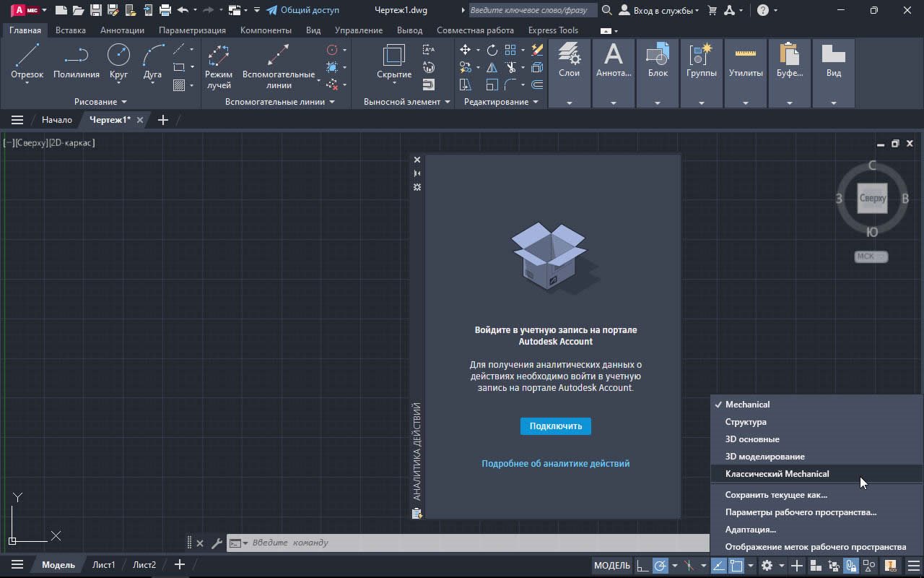Click the Erase pencil icon in Редактирование
Image resolution: width=924 pixels, height=578 pixels.
pos(537,50)
